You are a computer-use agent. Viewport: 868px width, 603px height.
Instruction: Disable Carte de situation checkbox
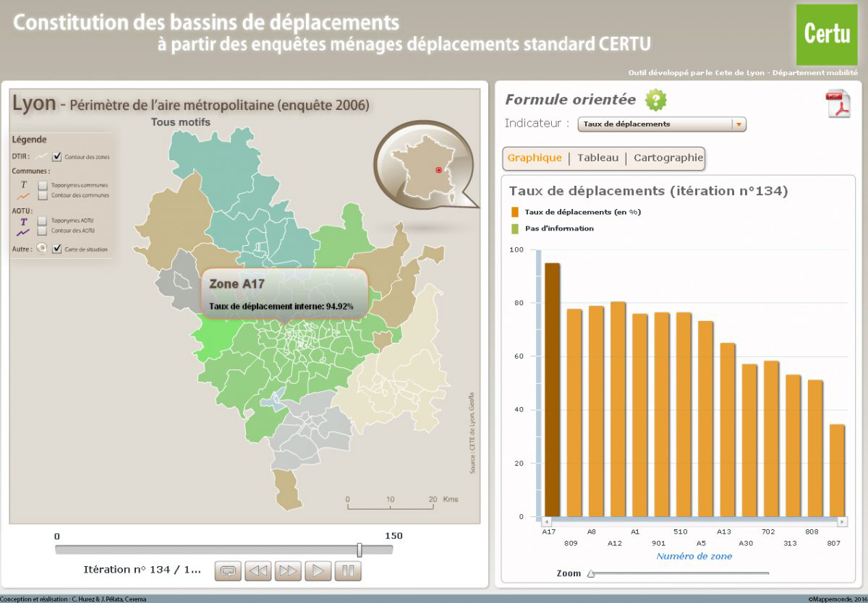[57, 249]
